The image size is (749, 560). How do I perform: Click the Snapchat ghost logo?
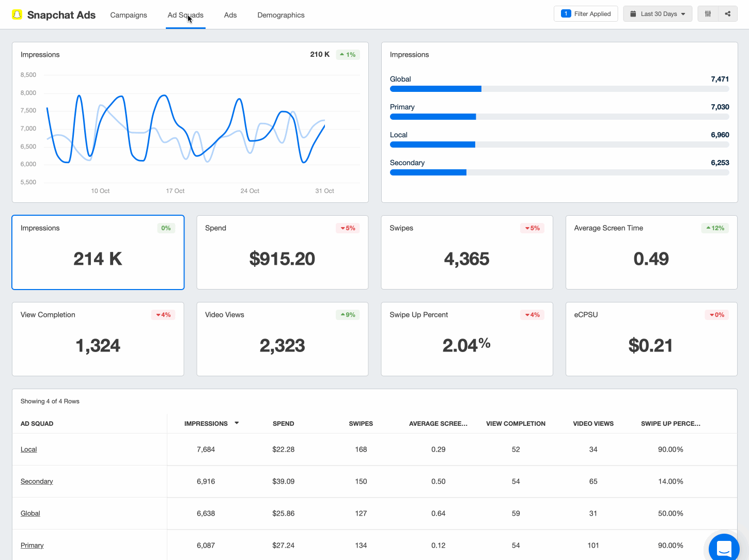17,14
